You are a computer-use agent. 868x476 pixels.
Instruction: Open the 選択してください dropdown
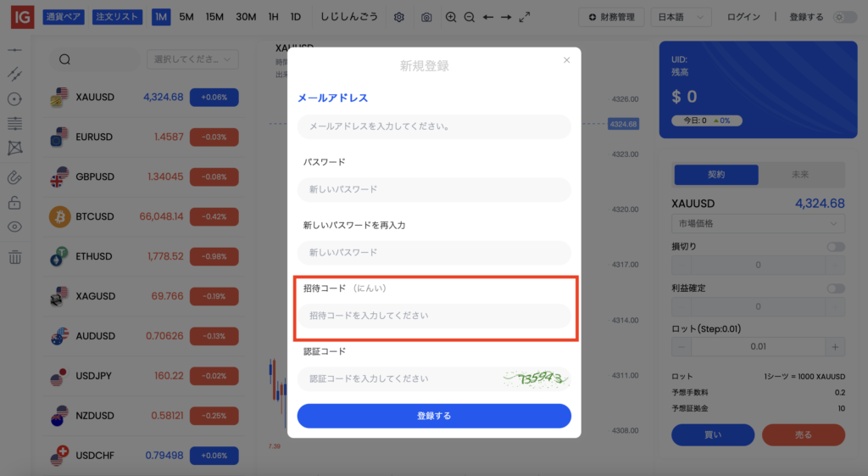point(192,59)
